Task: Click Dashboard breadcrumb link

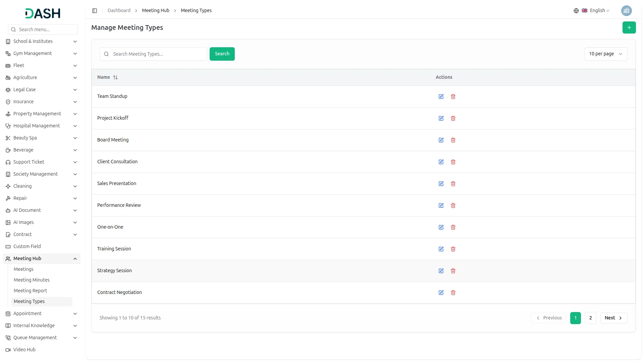Action: [119, 11]
